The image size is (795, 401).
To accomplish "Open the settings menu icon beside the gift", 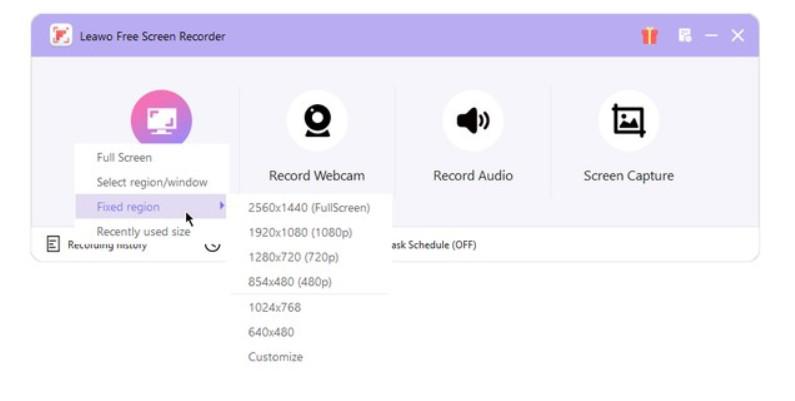I will (685, 36).
